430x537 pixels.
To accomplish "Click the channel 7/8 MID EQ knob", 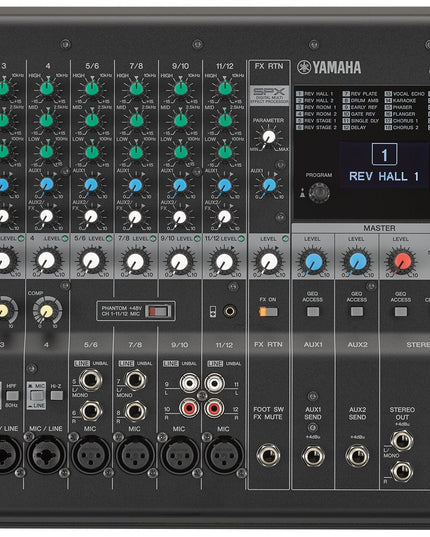I will click(136, 120).
